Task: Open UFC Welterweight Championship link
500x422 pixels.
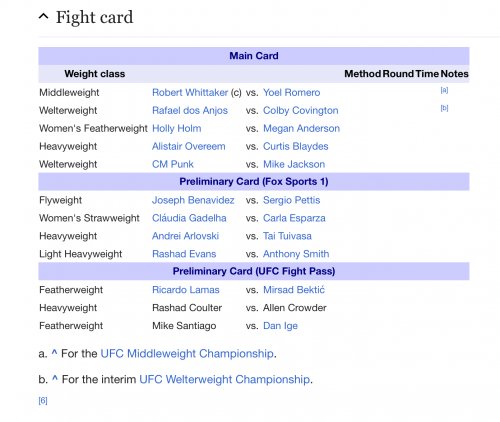Action: coord(224,379)
